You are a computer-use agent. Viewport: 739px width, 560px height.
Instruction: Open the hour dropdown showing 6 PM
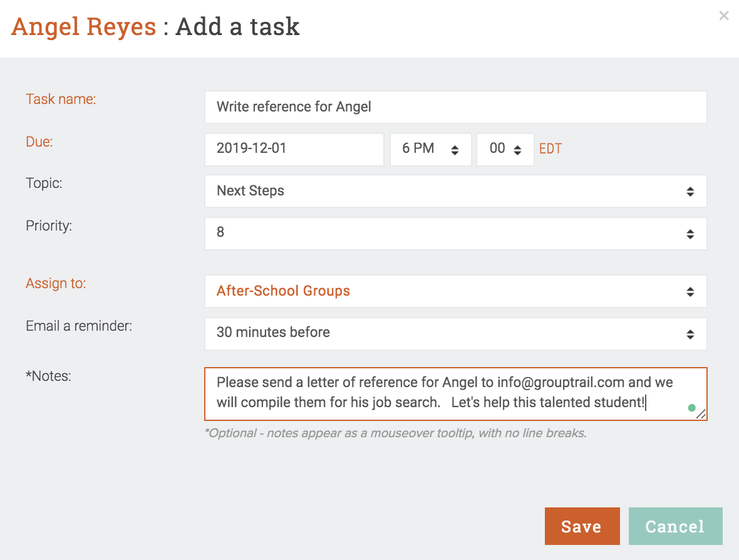430,149
